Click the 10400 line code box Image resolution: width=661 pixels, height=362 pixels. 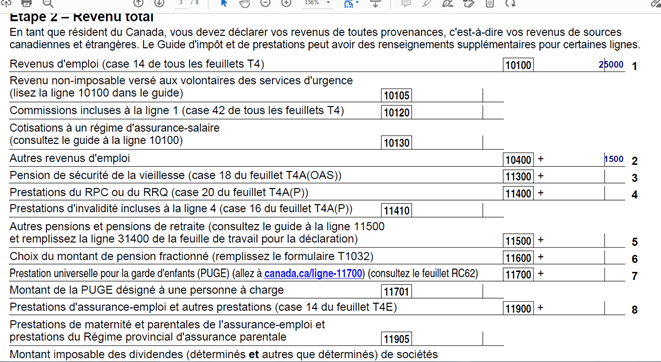click(518, 160)
